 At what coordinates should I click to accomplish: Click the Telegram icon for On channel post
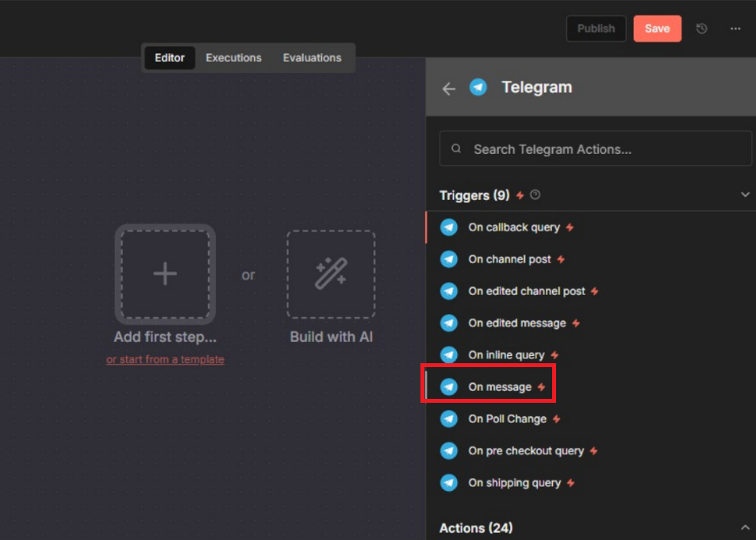click(449, 259)
